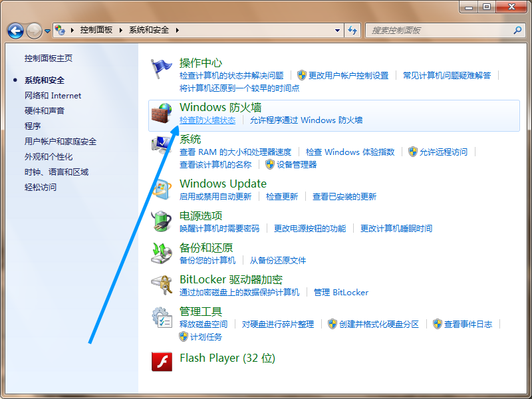Click the Control Panel icon in address bar
Viewport: 532px width, 399px height.
60,30
